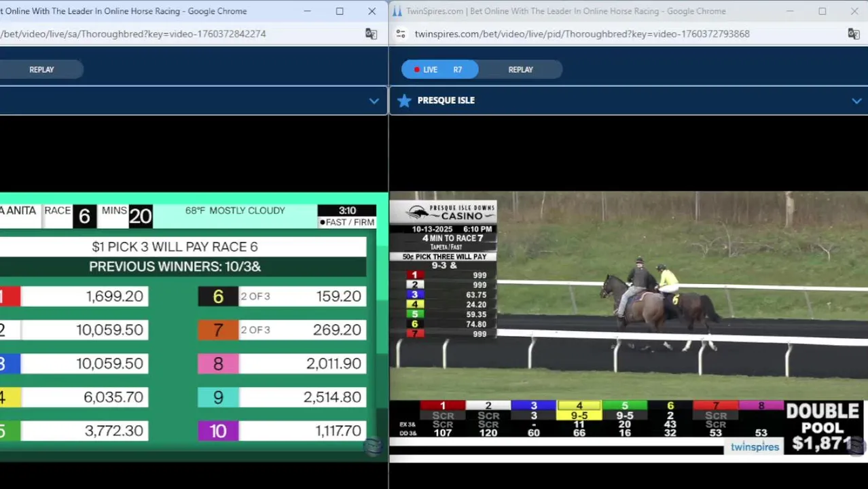The image size is (868, 489).
Task: Click the TwinSpires favicon in right window title
Action: (397, 11)
